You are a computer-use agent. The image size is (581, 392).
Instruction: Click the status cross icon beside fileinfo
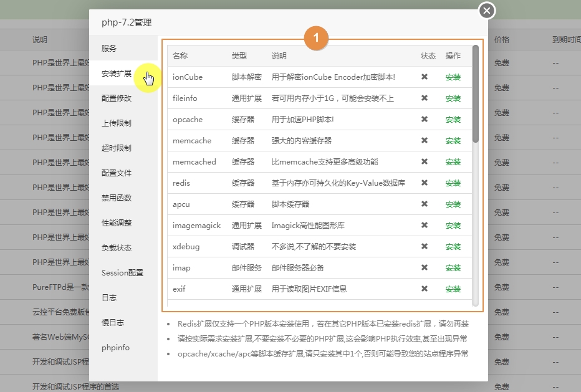pos(424,98)
